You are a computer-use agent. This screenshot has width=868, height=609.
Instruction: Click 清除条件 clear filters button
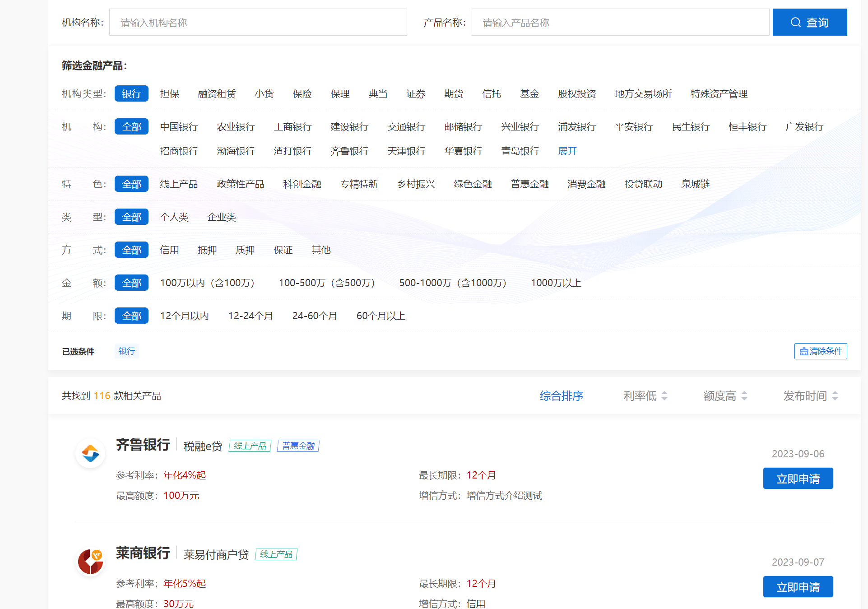tap(821, 351)
